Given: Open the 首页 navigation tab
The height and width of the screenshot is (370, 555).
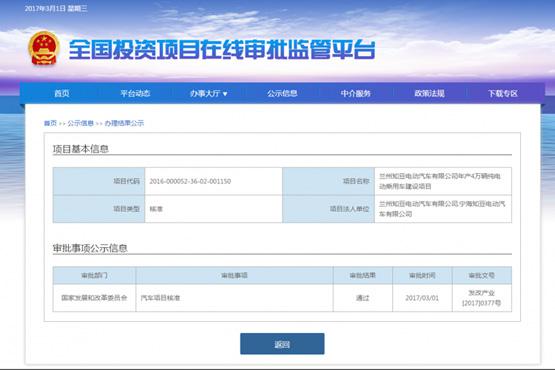Looking at the screenshot, I should pyautogui.click(x=62, y=93).
